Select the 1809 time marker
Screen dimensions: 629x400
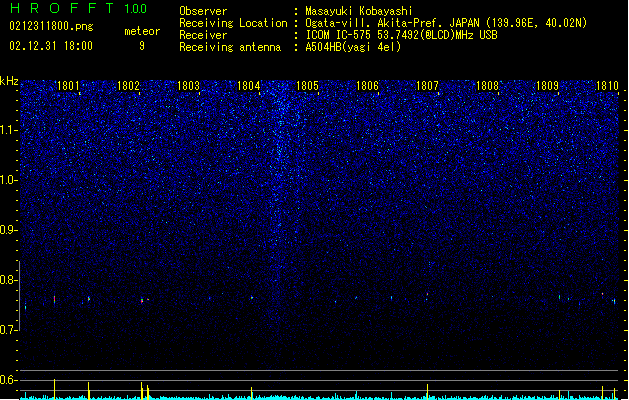coord(547,86)
